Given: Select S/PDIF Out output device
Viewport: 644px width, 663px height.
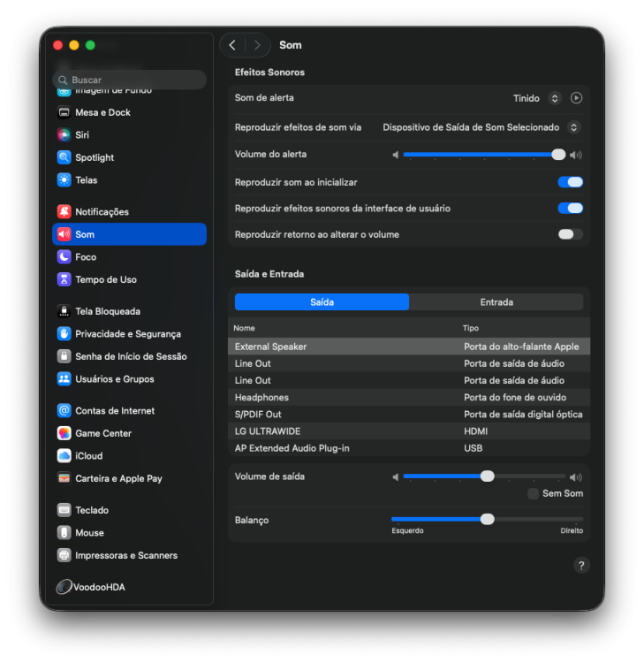Looking at the screenshot, I should 409,414.
